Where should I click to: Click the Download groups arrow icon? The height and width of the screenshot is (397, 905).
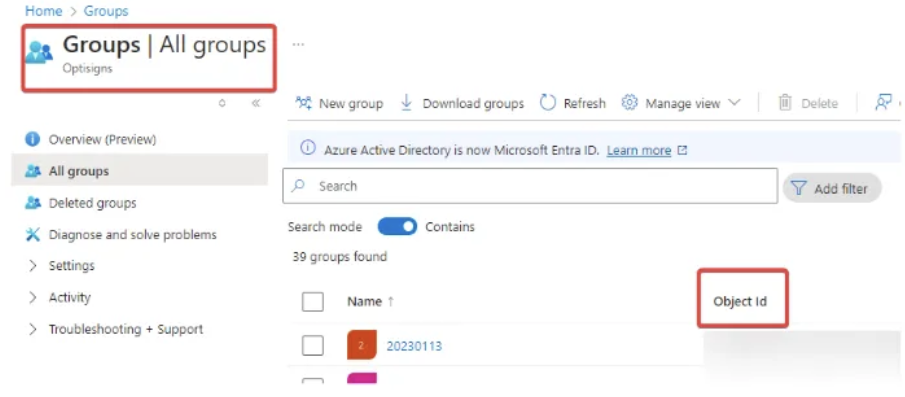click(x=406, y=103)
